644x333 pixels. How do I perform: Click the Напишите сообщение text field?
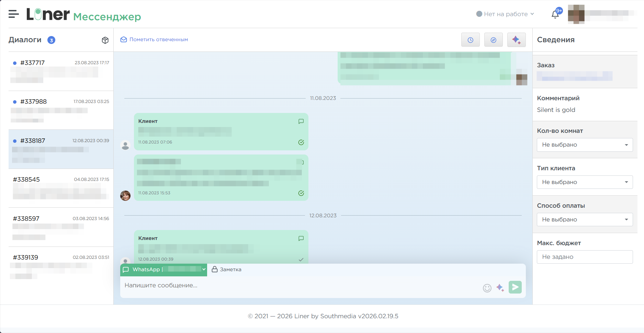[299, 286]
